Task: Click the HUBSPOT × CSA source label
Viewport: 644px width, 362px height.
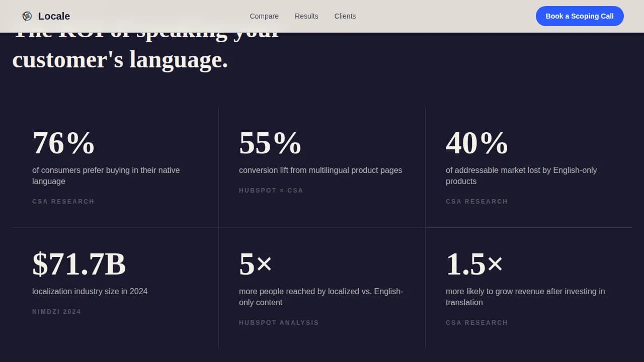Action: pos(271,190)
